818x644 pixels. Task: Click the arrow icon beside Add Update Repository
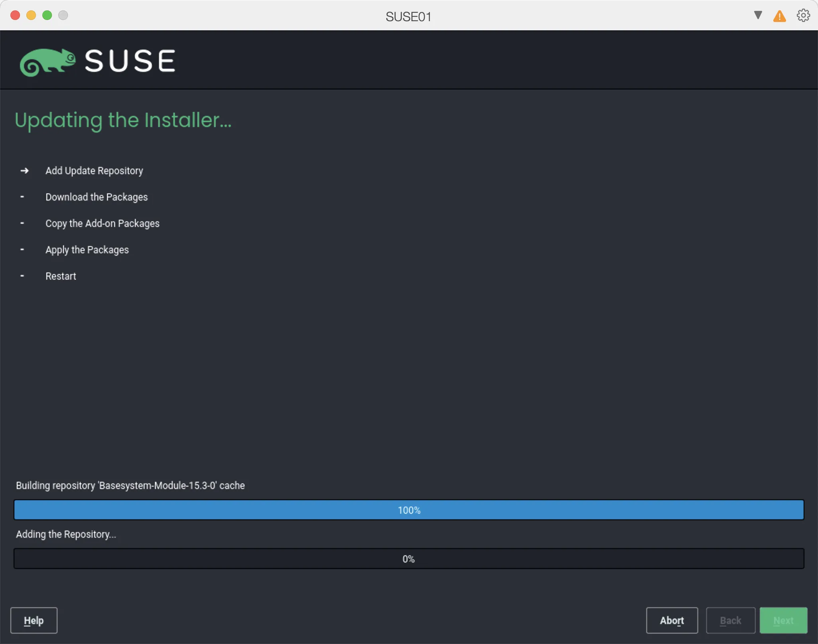click(25, 171)
